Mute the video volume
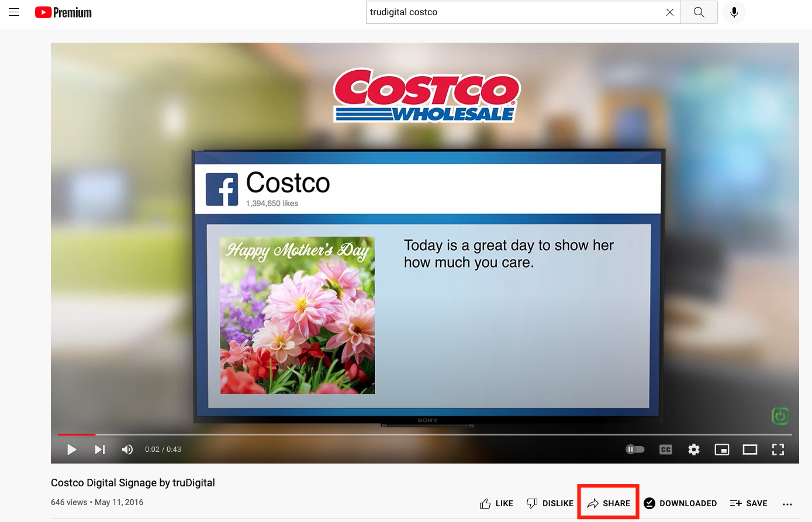Screen dimensions: 812x522 point(127,450)
